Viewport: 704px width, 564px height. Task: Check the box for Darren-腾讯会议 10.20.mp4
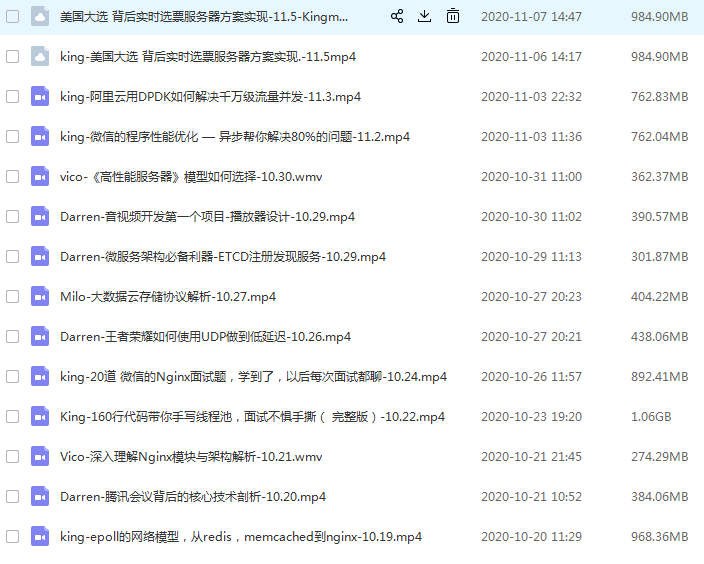click(x=13, y=496)
